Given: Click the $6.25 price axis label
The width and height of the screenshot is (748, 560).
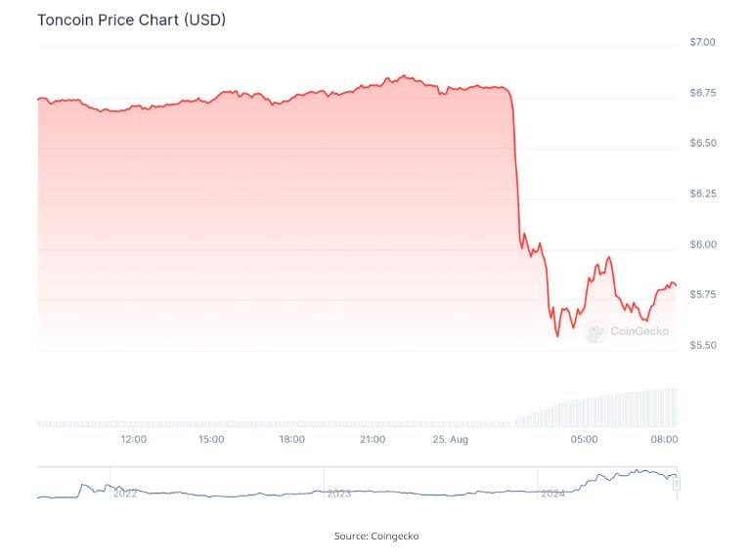Looking at the screenshot, I should [x=703, y=194].
